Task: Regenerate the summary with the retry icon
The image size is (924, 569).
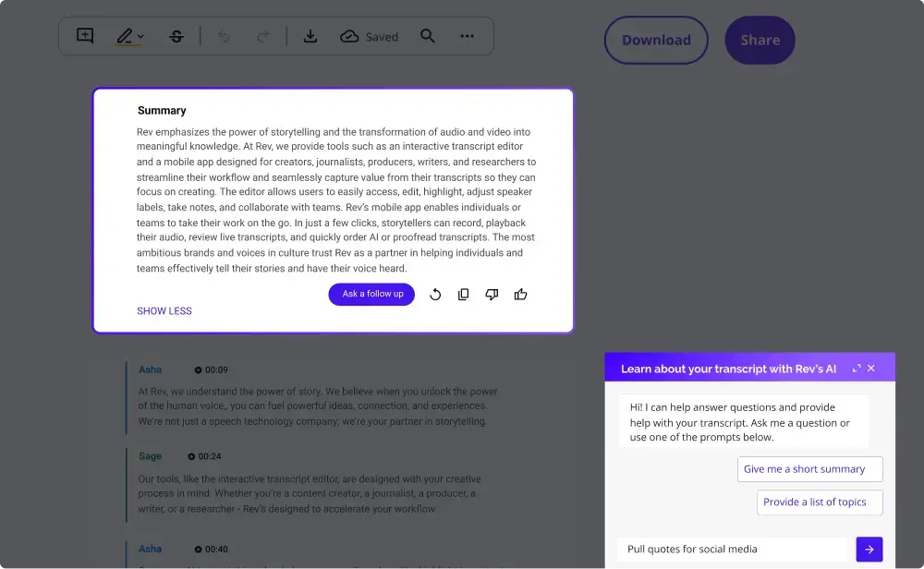Action: point(435,295)
